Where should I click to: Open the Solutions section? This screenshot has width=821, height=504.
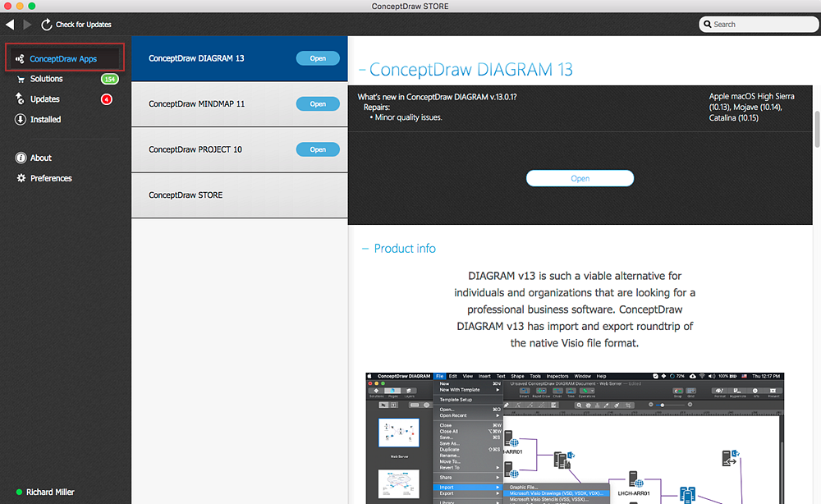(46, 79)
